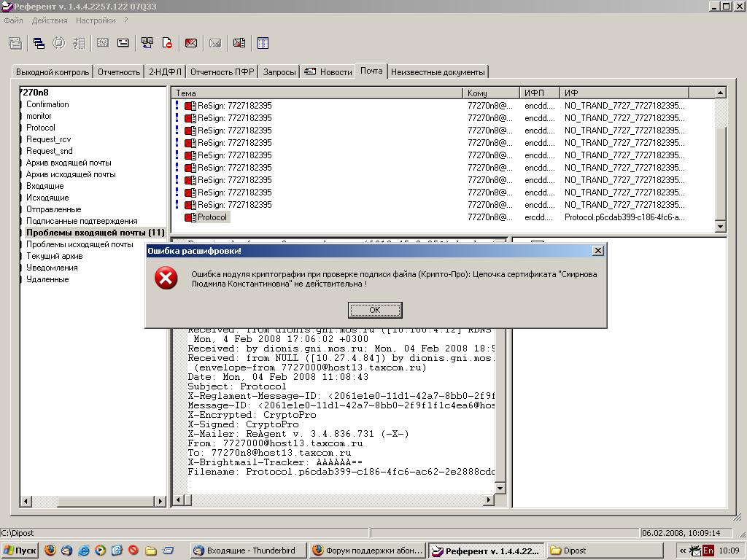The image size is (747, 560).
Task: Click the black card toolbar icon
Action: pos(123,44)
